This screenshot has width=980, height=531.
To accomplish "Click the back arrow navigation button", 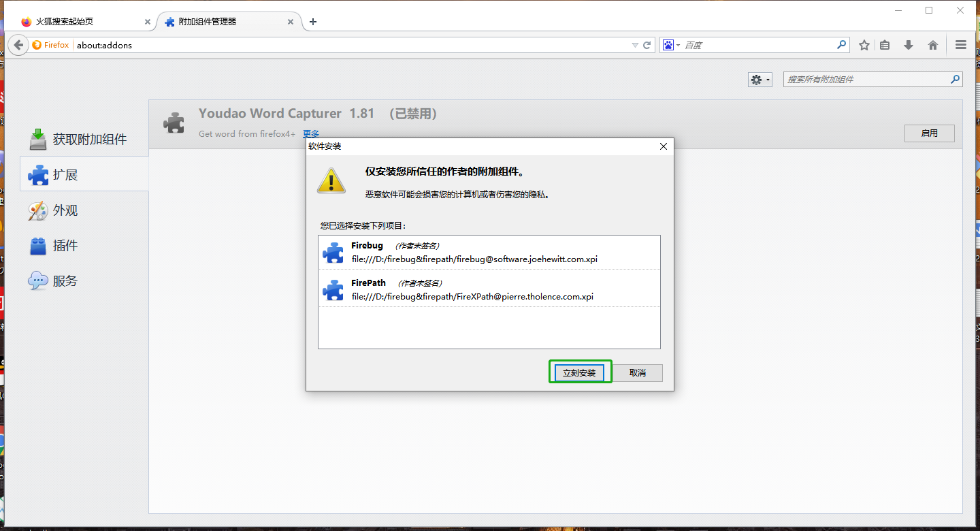I will point(18,46).
